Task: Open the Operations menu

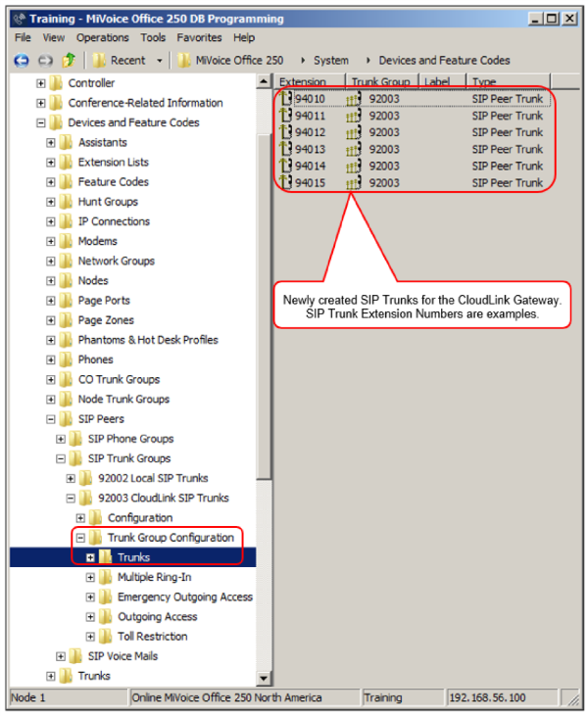Action: pyautogui.click(x=102, y=37)
